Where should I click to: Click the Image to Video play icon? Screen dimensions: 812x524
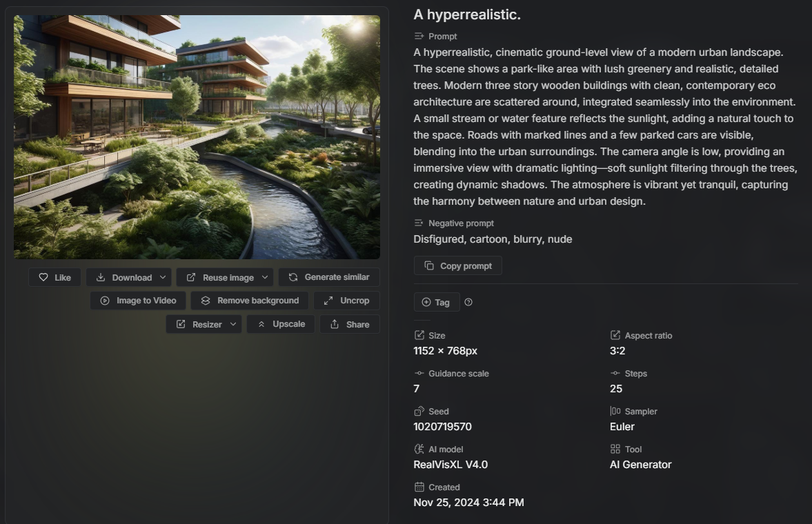105,301
